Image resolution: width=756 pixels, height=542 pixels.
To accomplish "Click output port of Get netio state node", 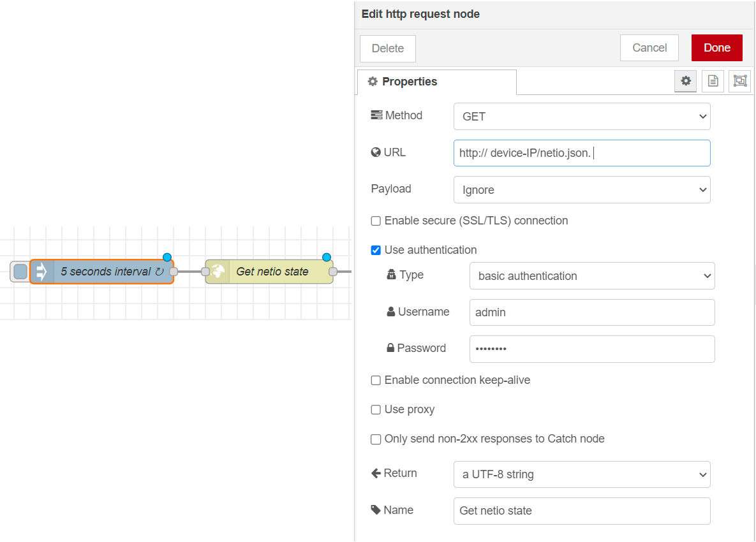I will point(332,272).
